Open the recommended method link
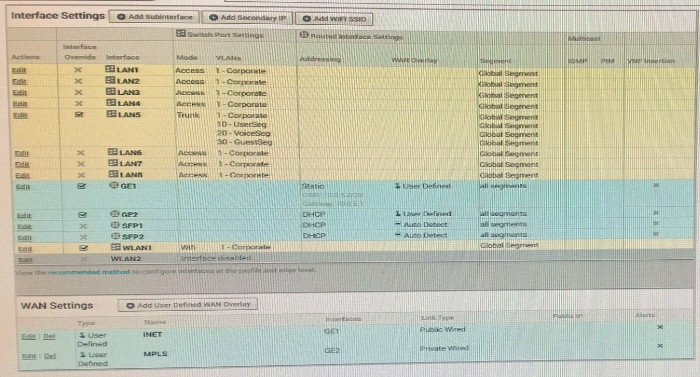Screen dimensions: 700x377 89,272
